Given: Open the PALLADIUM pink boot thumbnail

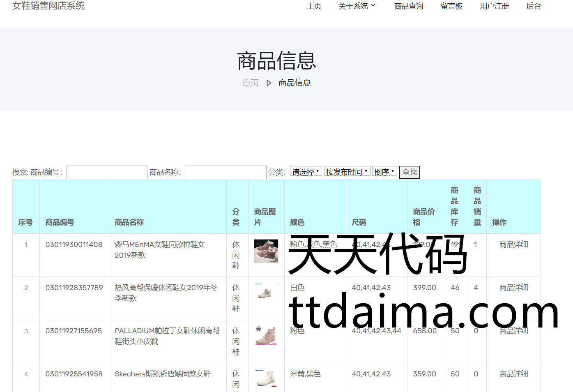Looking at the screenshot, I should 266,335.
